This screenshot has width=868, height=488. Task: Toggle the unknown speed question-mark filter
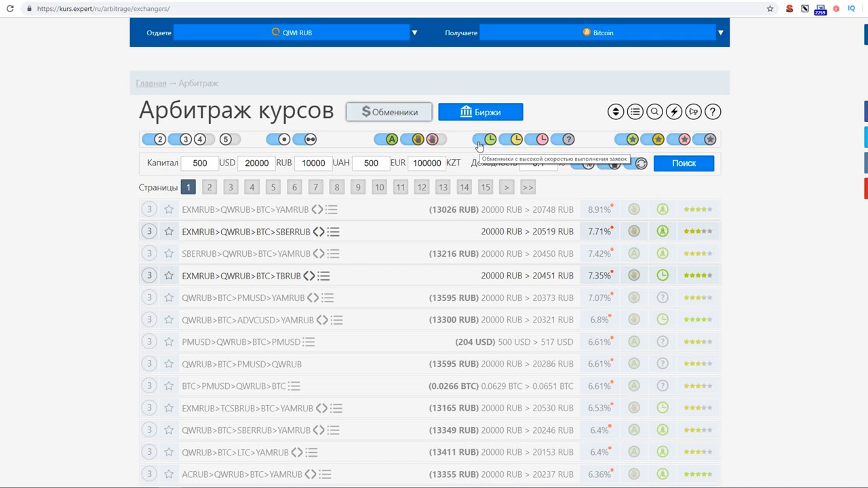click(563, 139)
